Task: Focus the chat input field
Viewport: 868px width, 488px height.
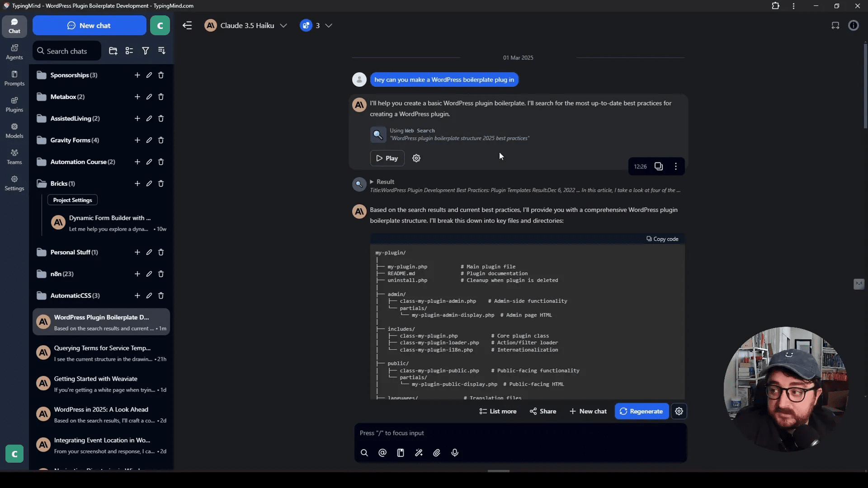Action: 519,432
